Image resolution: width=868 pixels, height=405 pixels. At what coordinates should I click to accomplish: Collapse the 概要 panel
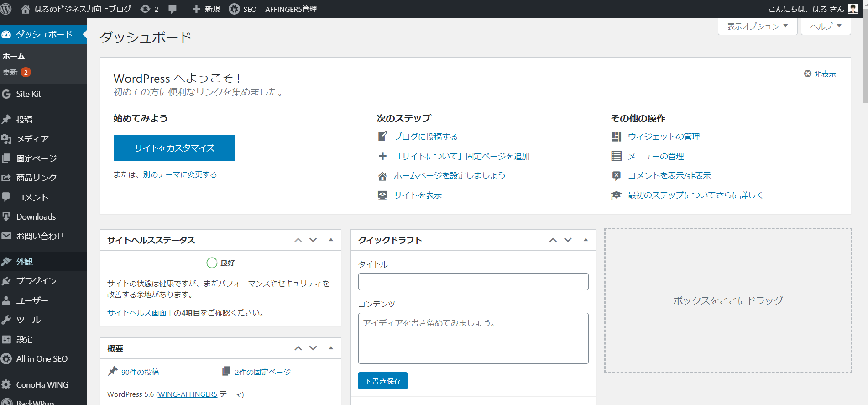(x=331, y=348)
